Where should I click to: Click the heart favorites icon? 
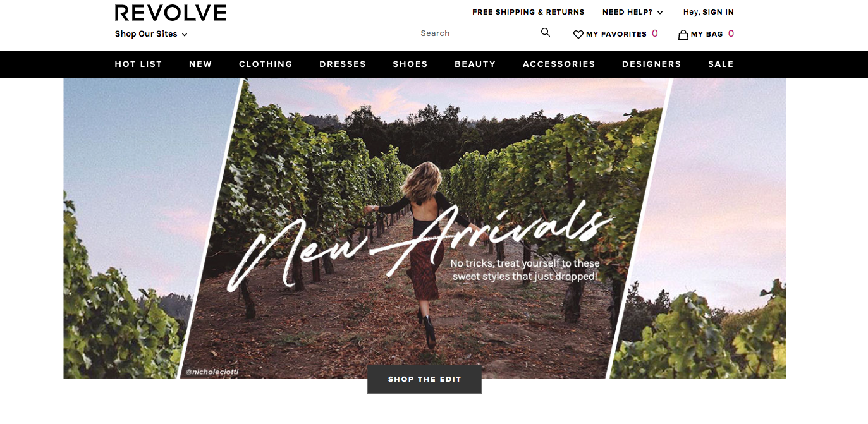coord(578,35)
